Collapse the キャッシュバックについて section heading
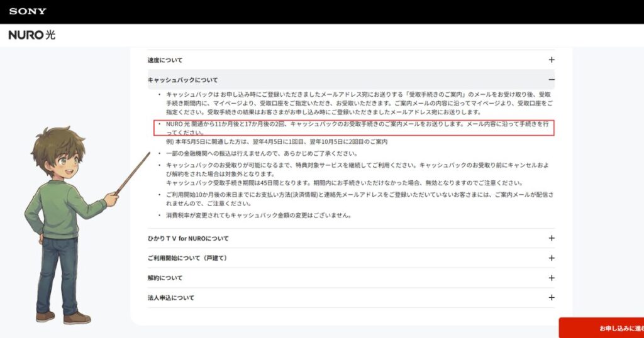This screenshot has width=644, height=338. pyautogui.click(x=183, y=80)
